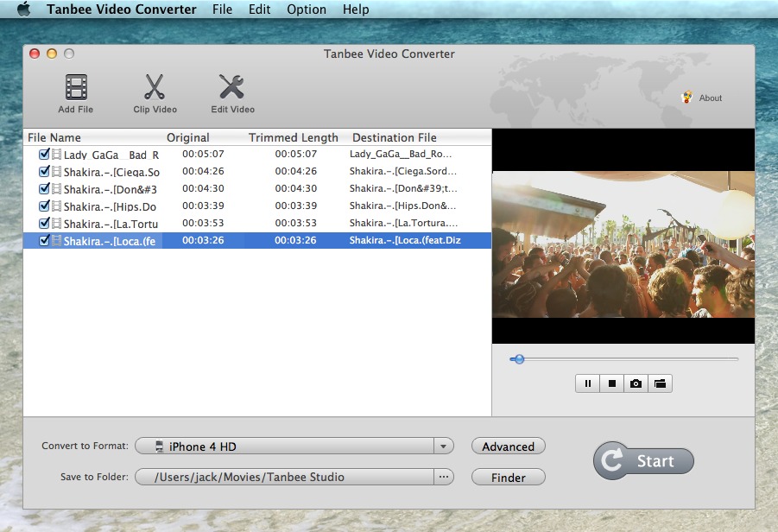Open the snapshot folder icon

click(x=660, y=383)
